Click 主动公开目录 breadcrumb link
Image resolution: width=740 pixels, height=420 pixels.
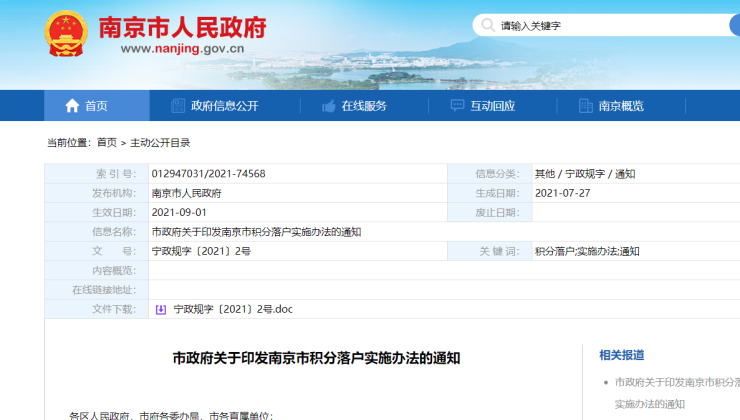(160, 143)
